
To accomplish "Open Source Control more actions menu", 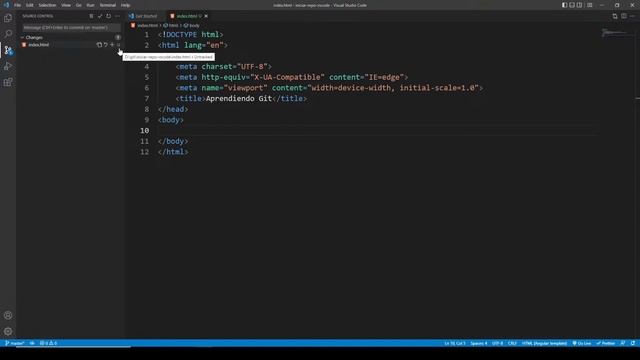I will (118, 16).
